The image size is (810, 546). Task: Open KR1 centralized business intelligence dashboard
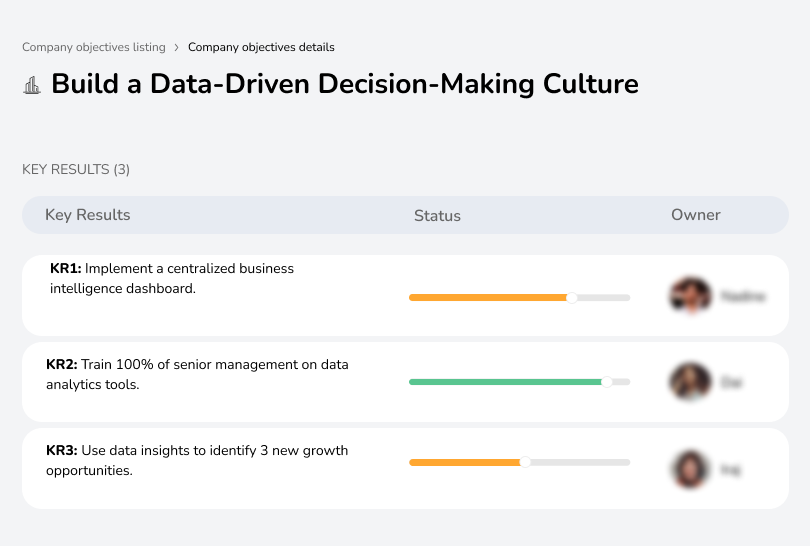pyautogui.click(x=405, y=295)
